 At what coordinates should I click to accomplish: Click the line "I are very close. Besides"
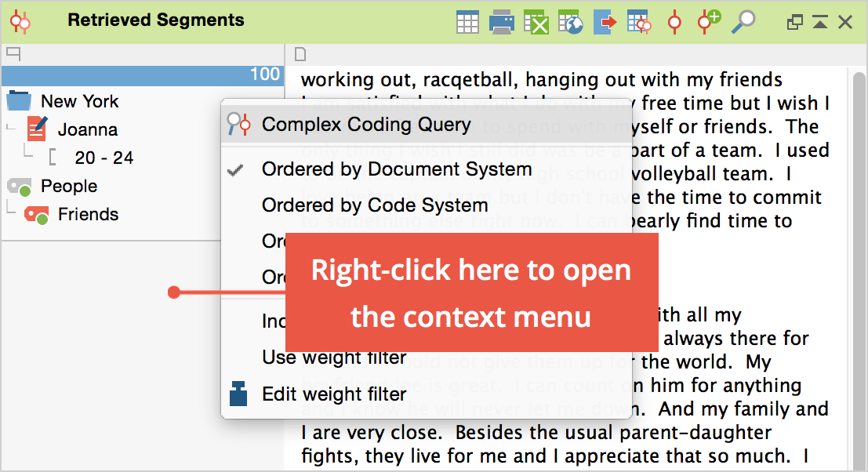[x=536, y=432]
